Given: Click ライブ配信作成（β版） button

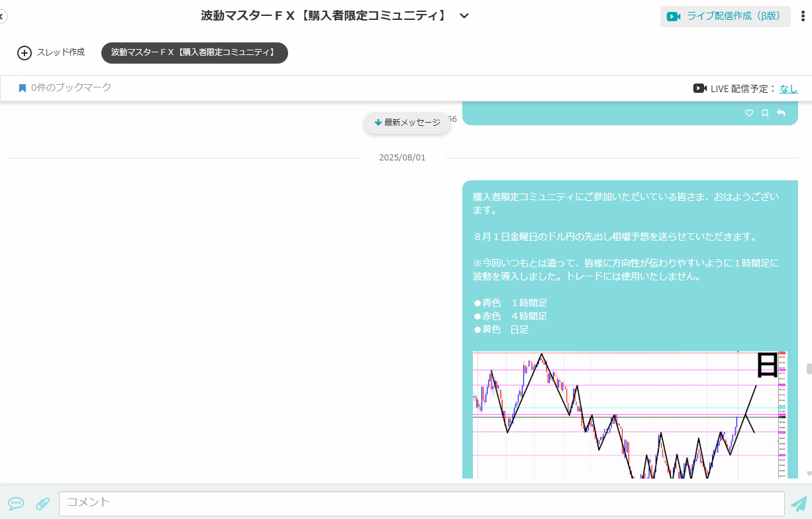Looking at the screenshot, I should 725,17.
